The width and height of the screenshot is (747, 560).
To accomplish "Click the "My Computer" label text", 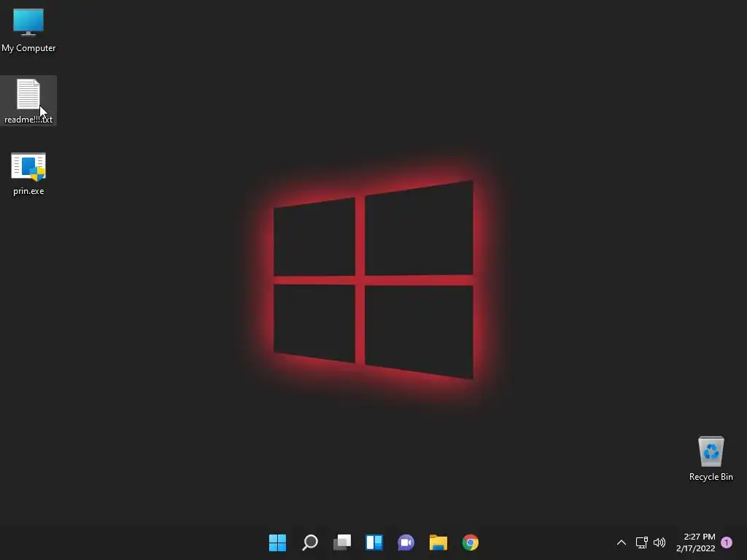I will (28, 48).
